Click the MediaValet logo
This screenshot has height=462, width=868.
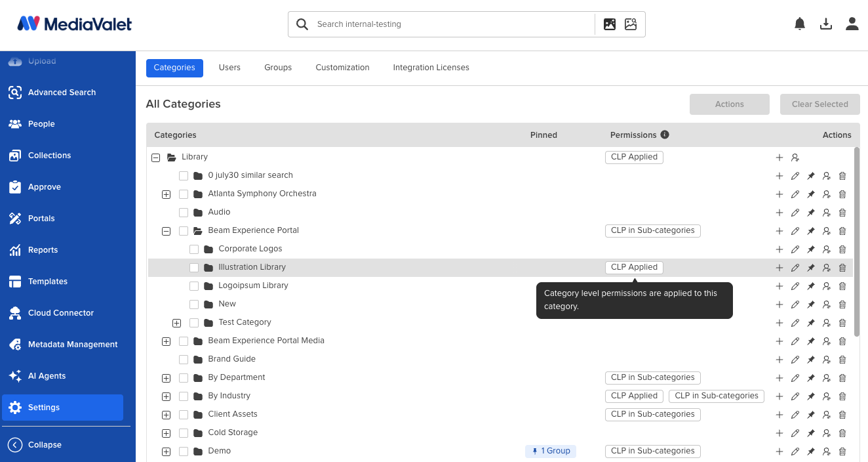coord(74,24)
